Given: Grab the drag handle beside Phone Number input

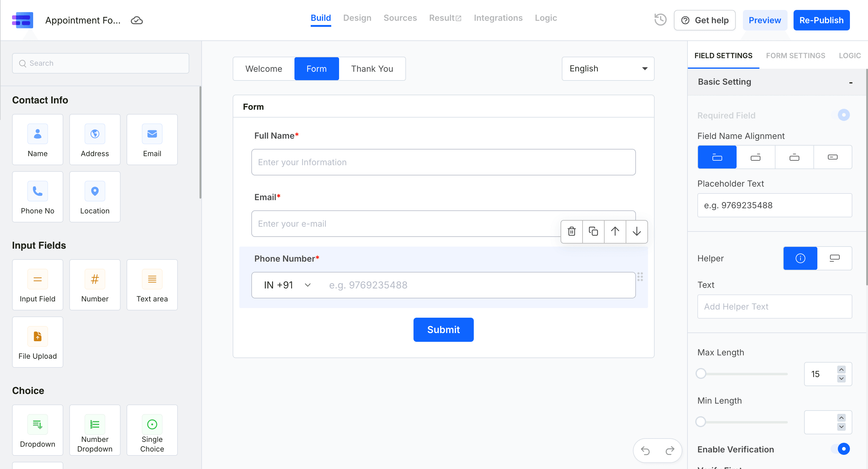Looking at the screenshot, I should (x=640, y=277).
